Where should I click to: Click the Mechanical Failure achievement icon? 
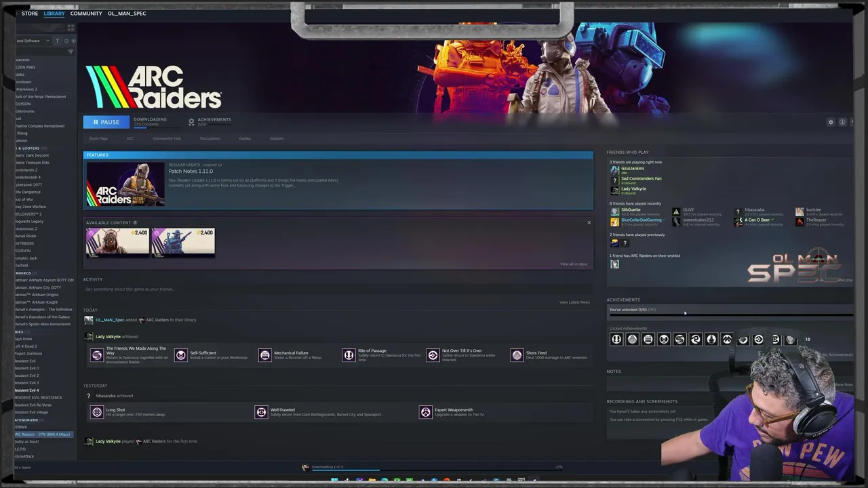[265, 355]
